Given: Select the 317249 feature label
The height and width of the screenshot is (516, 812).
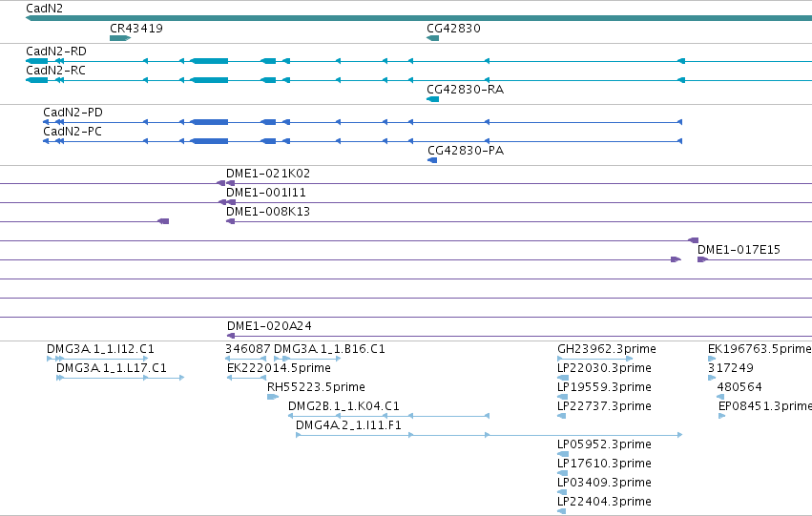Looking at the screenshot, I should 731,368.
